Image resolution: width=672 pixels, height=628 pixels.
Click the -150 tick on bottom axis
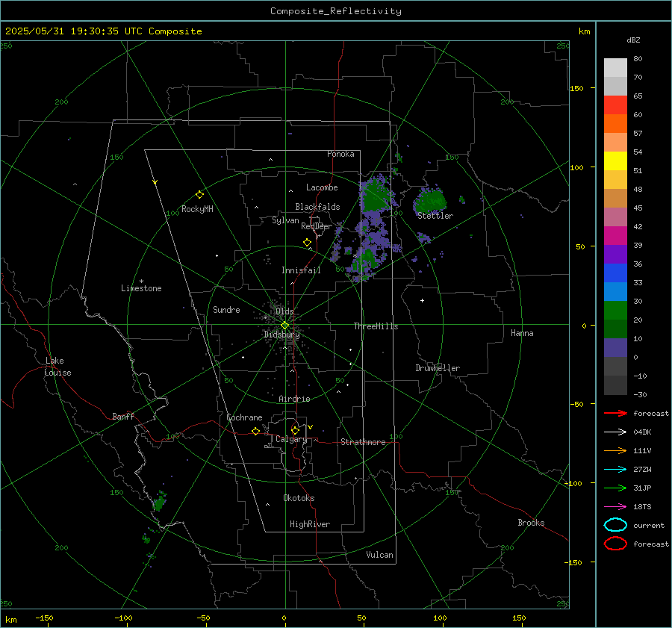pyautogui.click(x=44, y=618)
